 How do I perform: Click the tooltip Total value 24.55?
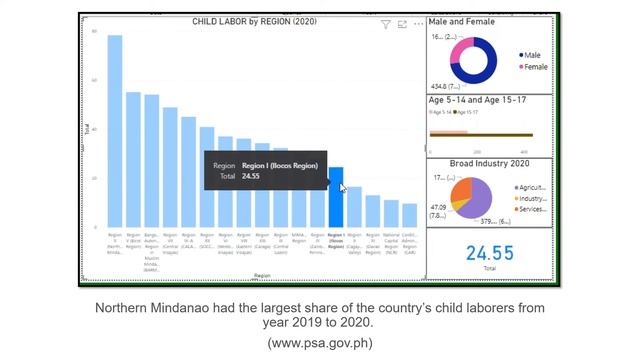251,176
